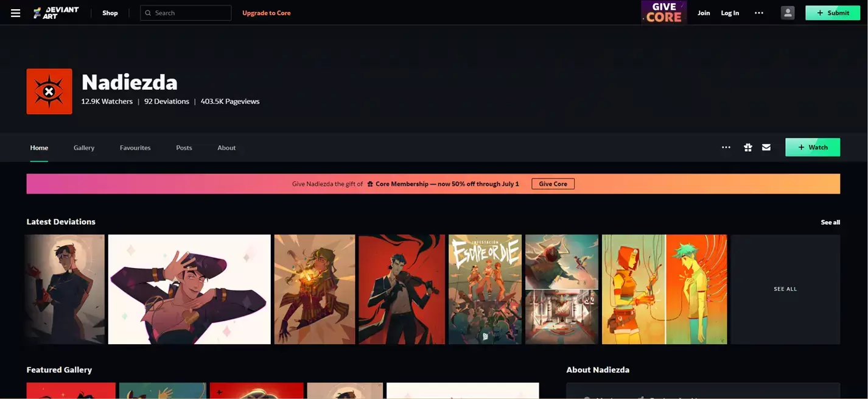Click the 403.5K Pageviews stat
This screenshot has width=868, height=399.
click(230, 101)
